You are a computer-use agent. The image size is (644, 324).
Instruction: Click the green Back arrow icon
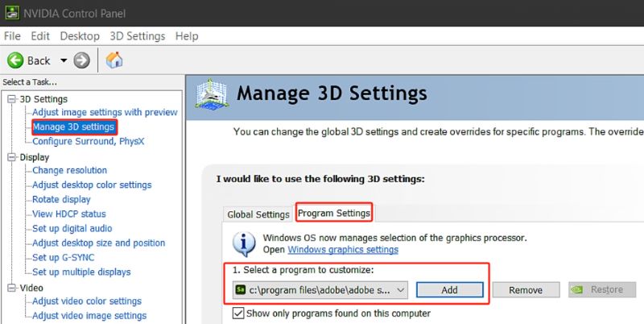(15, 60)
